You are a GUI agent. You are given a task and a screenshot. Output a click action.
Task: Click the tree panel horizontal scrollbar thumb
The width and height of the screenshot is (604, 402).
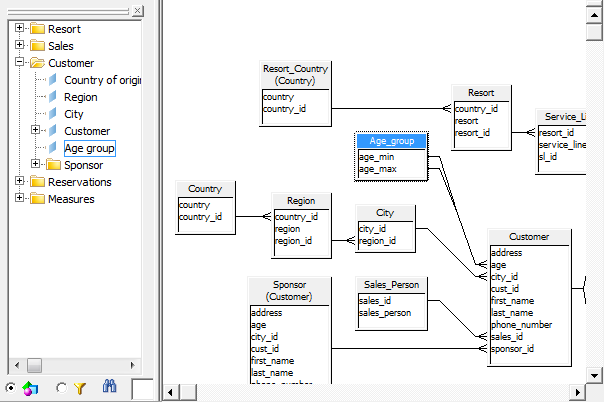click(x=34, y=365)
